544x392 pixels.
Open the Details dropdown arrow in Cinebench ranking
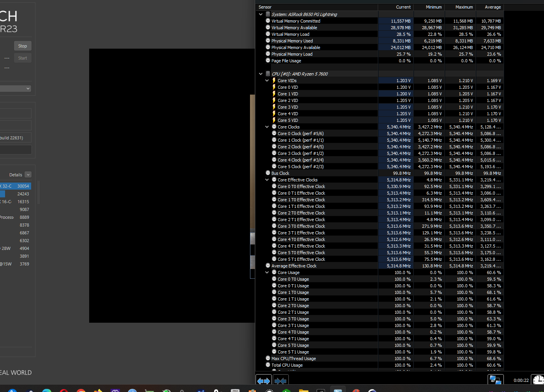28,175
